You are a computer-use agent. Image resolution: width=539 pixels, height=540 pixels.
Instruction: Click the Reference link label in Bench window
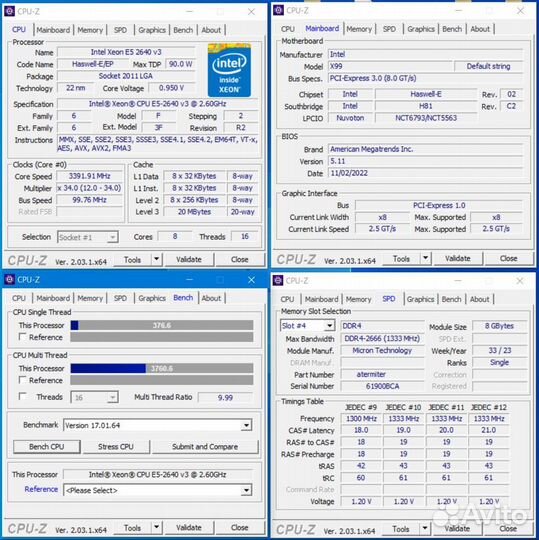(x=41, y=489)
